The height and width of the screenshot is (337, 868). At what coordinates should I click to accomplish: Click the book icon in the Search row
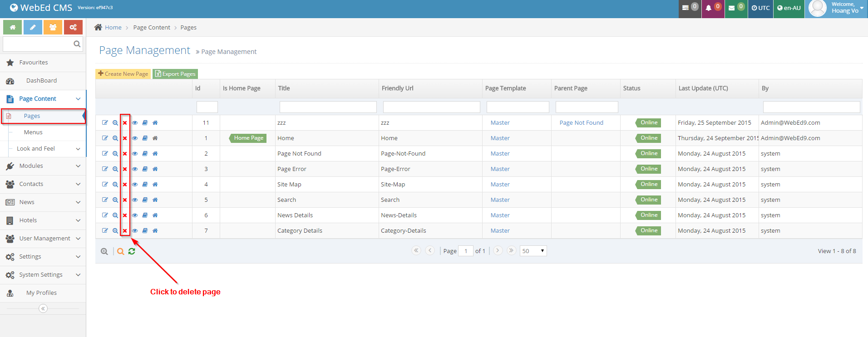click(x=145, y=200)
